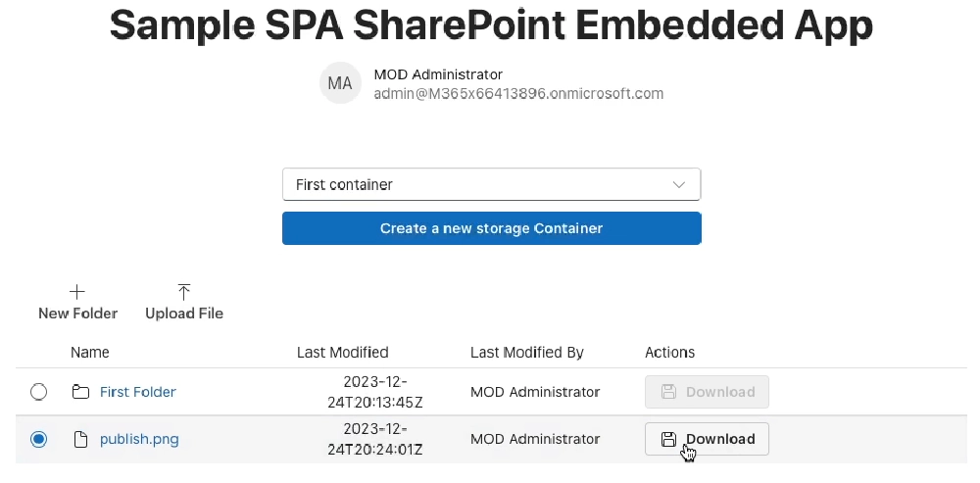Click the disabled save icon in First Folder row
Image resolution: width=980 pixels, height=483 pixels.
click(x=668, y=392)
